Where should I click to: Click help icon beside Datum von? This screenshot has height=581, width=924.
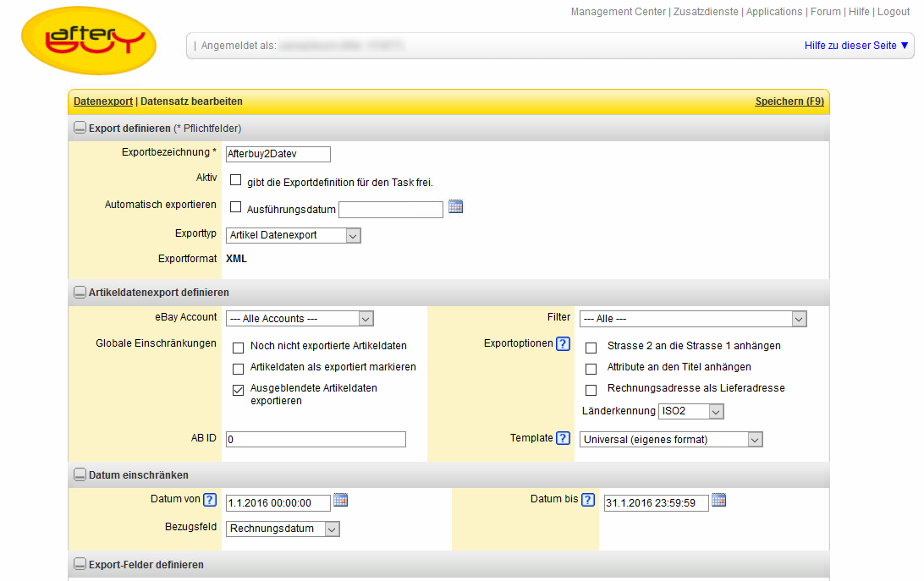coord(210,500)
